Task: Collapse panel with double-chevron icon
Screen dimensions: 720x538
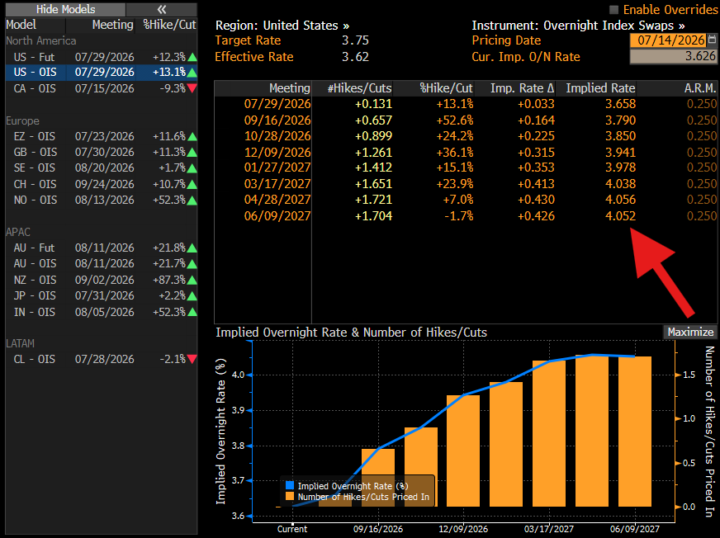Action: click(x=162, y=9)
